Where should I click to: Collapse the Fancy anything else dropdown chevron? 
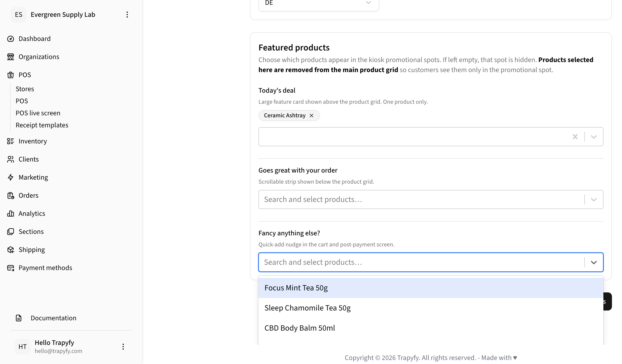click(x=594, y=262)
